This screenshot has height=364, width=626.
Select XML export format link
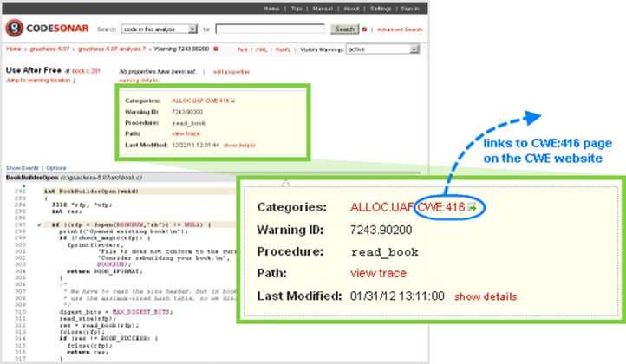click(x=262, y=49)
